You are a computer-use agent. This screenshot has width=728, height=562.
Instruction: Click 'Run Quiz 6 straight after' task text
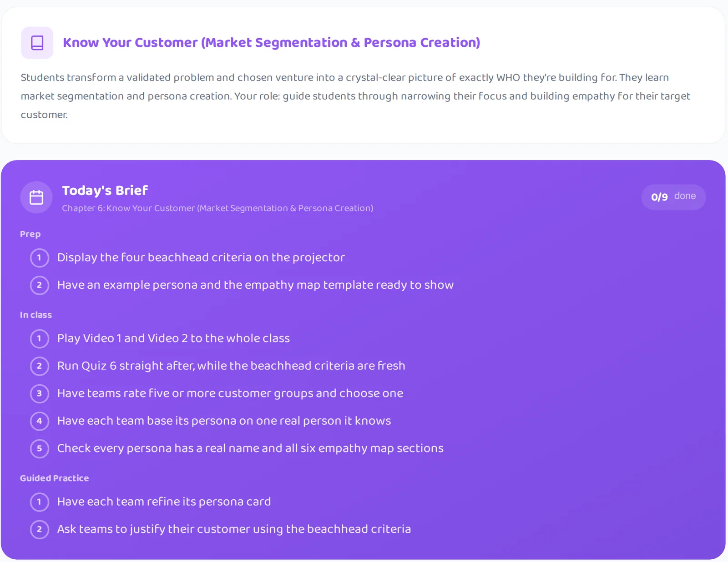[231, 366]
